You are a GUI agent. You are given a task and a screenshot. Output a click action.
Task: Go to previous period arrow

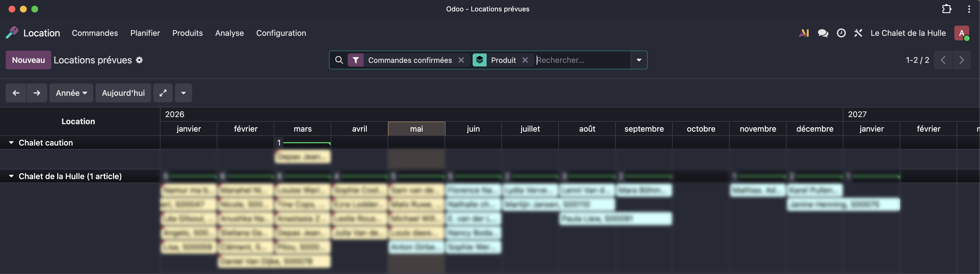tap(16, 93)
